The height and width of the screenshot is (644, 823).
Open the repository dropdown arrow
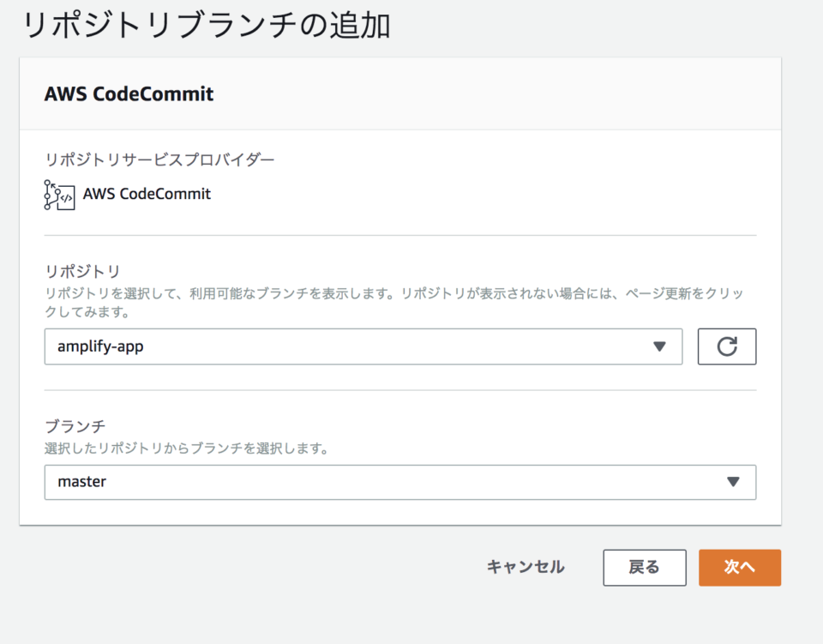(659, 346)
